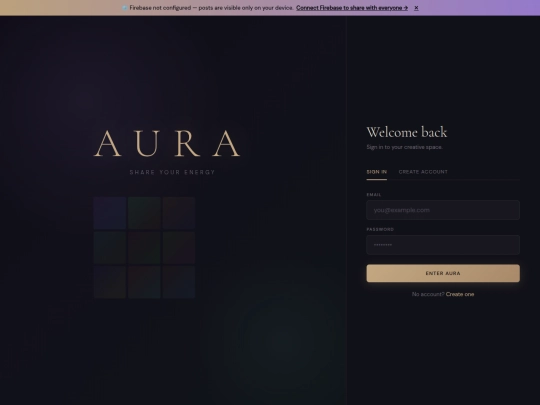Open the Connect Firebase to share link

tap(352, 8)
